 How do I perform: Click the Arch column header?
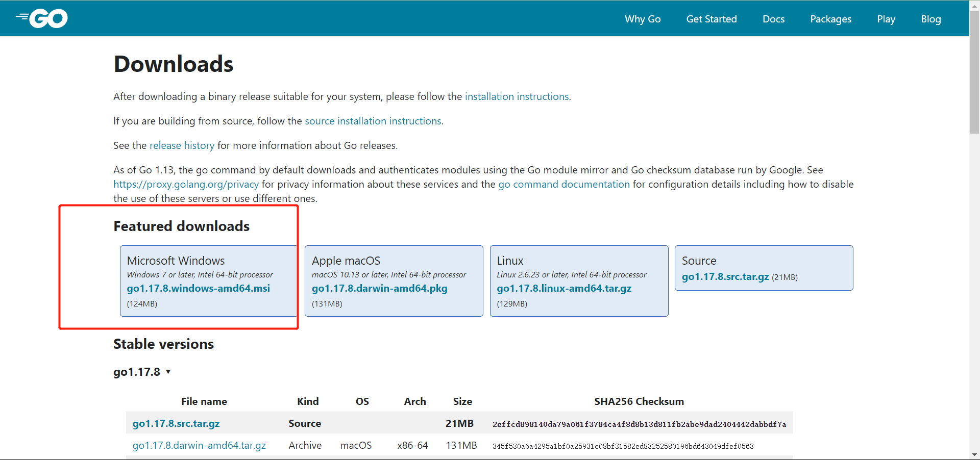point(415,401)
